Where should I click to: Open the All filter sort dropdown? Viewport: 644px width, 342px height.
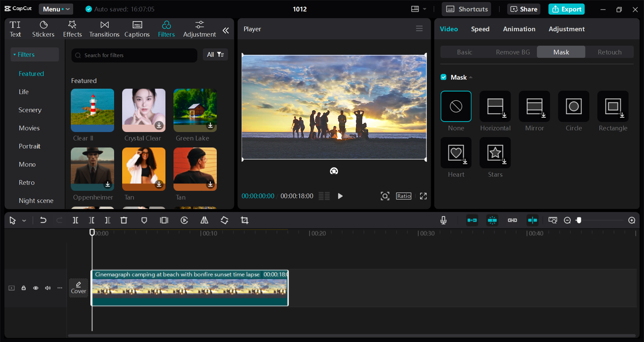(x=215, y=54)
